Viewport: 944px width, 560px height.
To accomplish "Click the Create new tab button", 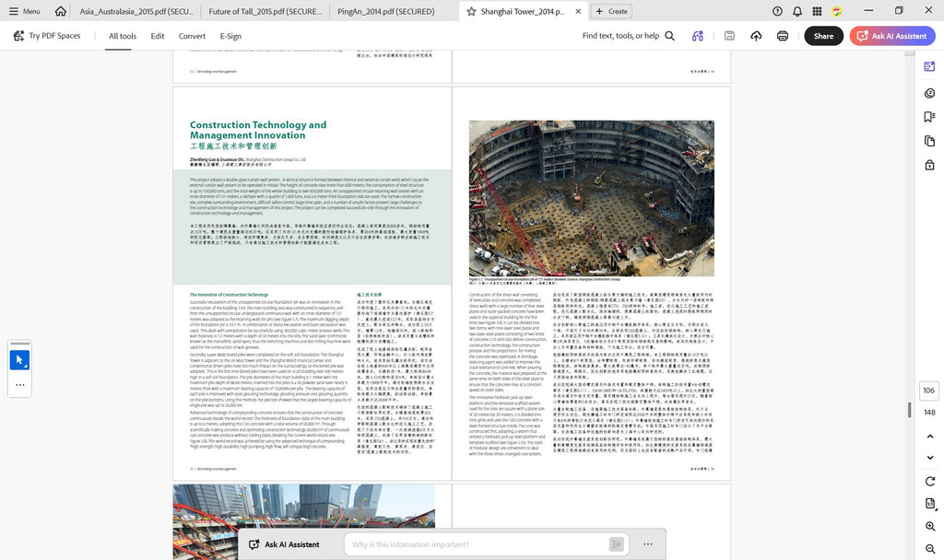I will (612, 11).
